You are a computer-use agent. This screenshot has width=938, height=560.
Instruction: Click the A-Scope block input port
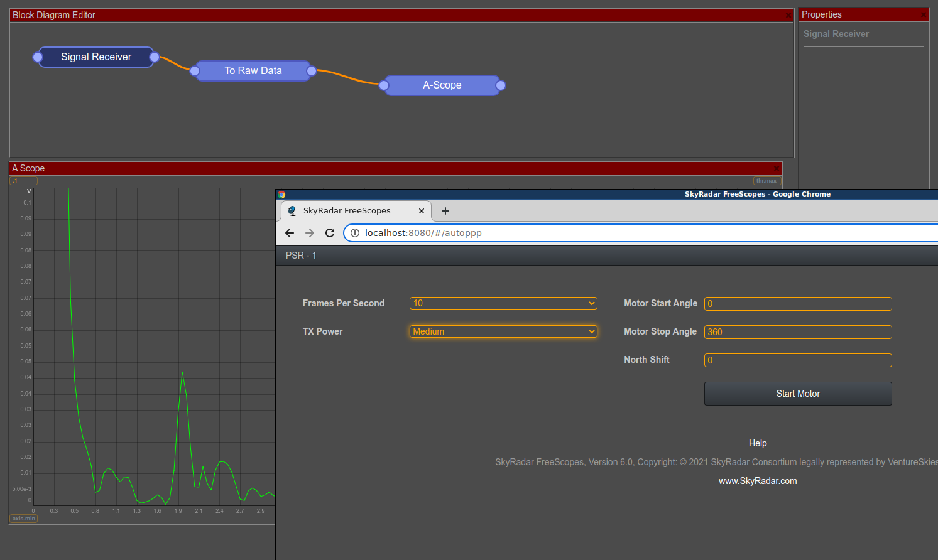(384, 85)
